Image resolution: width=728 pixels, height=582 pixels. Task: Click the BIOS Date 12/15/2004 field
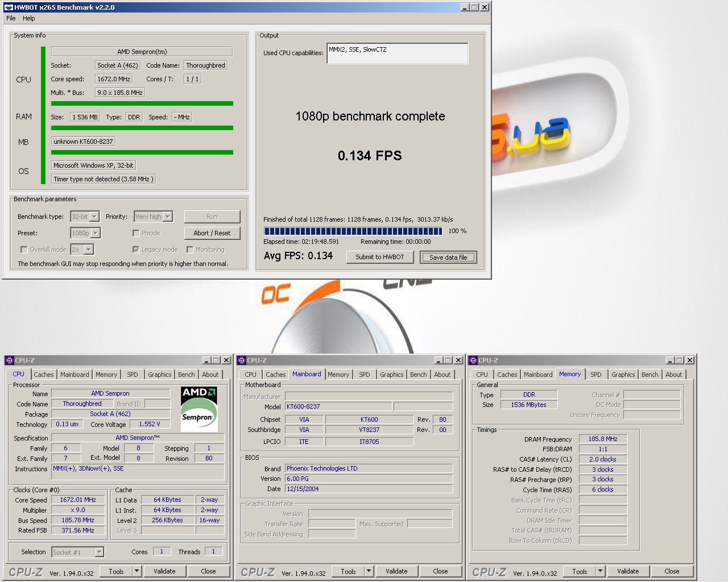pos(369,489)
